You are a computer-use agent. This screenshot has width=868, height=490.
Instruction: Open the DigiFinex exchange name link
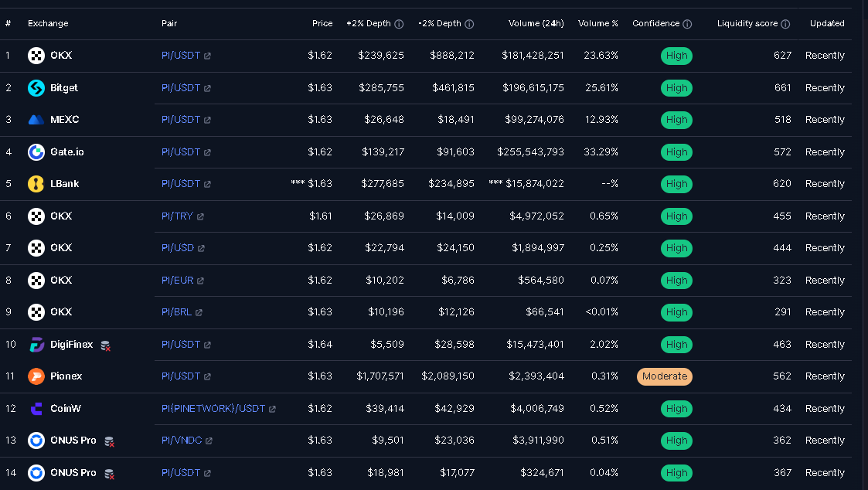click(x=71, y=345)
